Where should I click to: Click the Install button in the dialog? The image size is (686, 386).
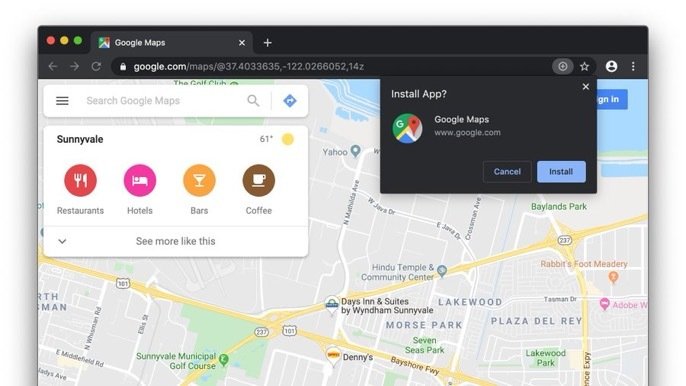click(x=561, y=172)
